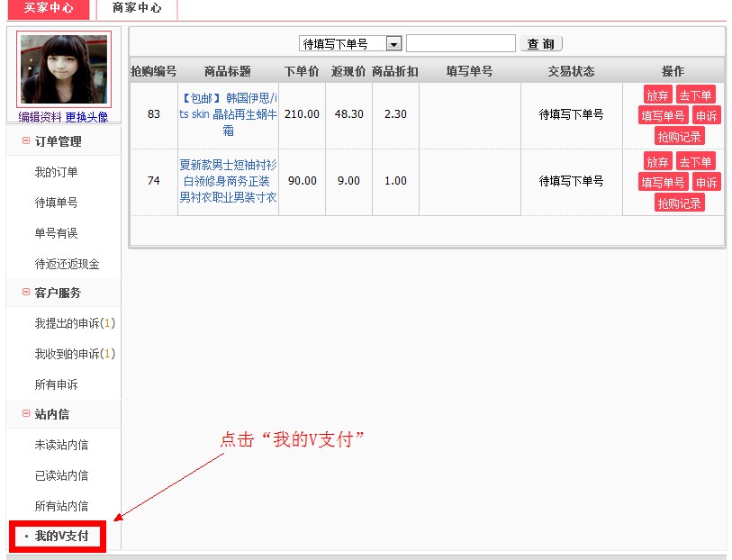Click status 待填写下单号 for order 74

(572, 181)
